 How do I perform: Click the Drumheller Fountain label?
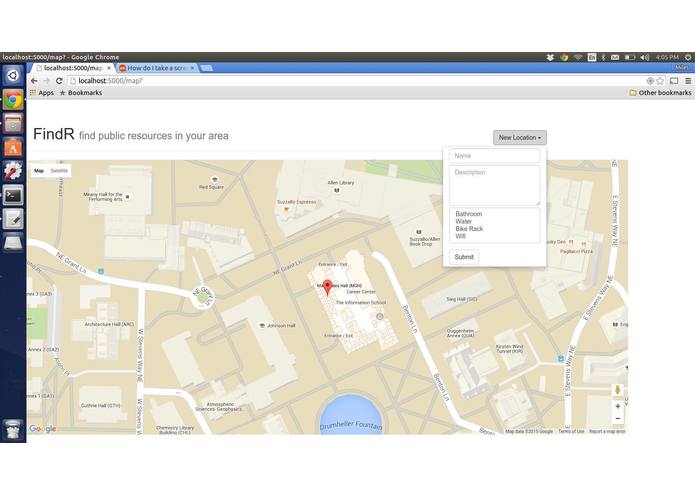click(351, 425)
